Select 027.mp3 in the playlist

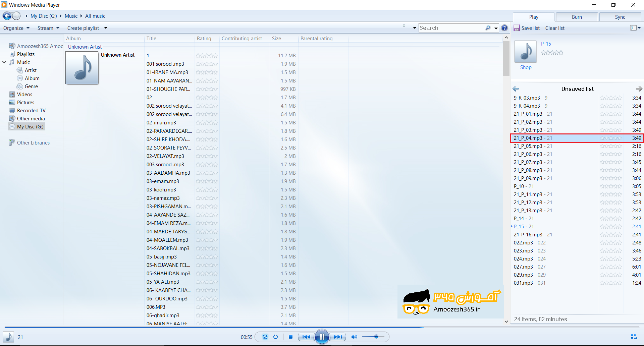pyautogui.click(x=577, y=267)
